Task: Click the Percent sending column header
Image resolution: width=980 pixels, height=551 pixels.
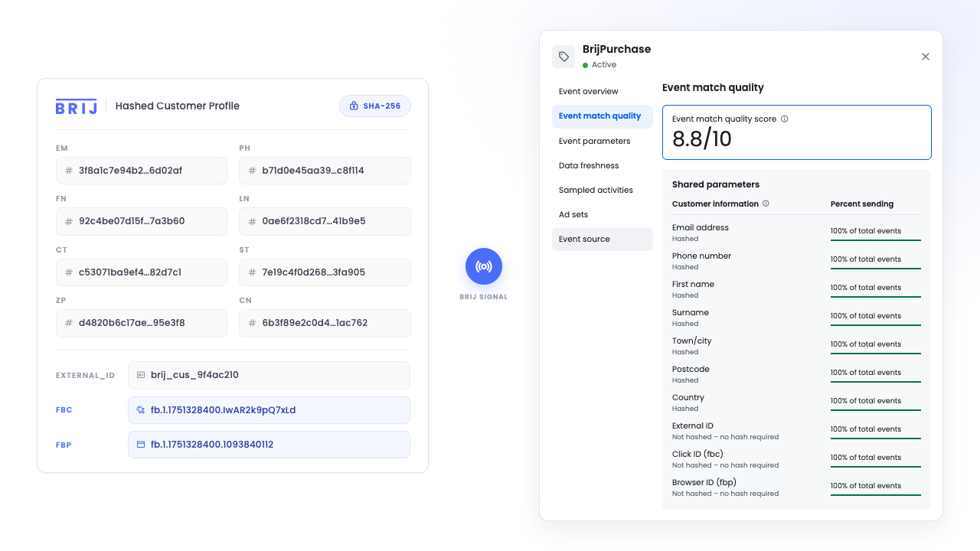Action: tap(862, 204)
